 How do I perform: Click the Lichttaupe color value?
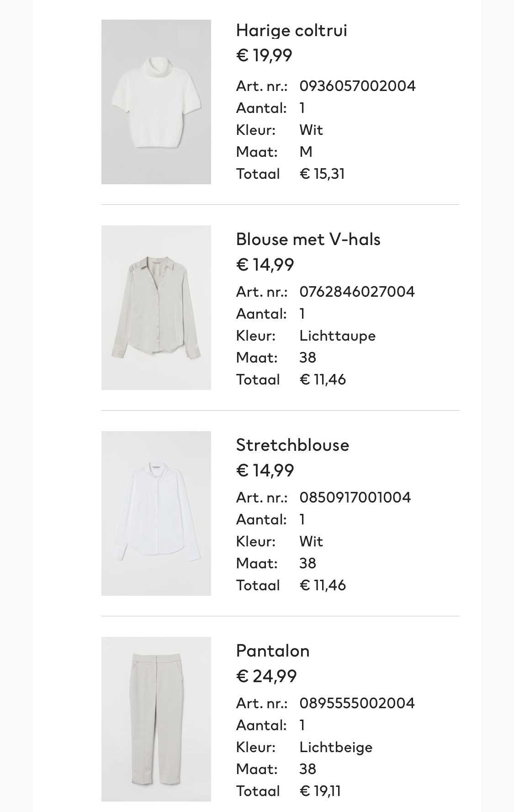point(337,336)
